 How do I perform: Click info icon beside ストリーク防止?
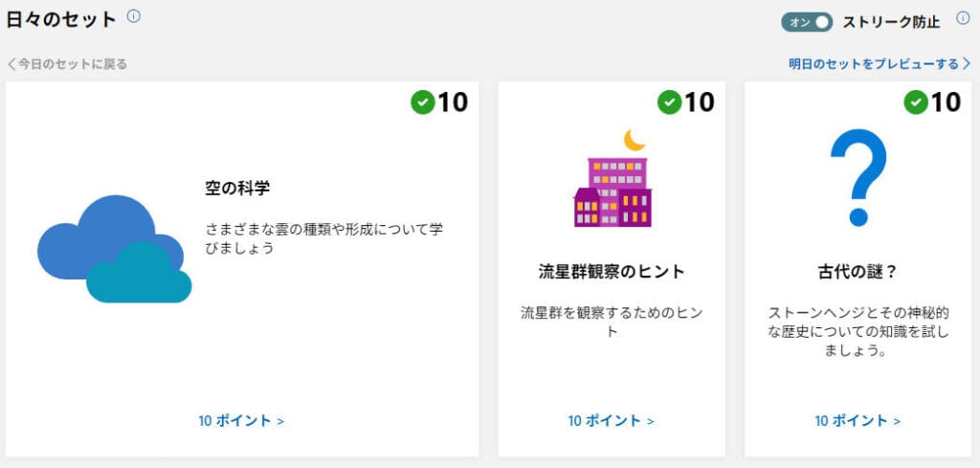[x=963, y=18]
